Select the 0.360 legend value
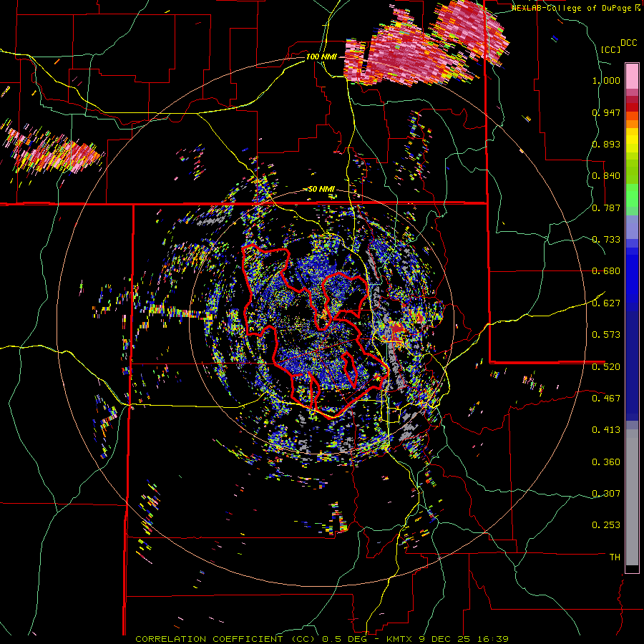This screenshot has width=644, height=644. coord(606,462)
